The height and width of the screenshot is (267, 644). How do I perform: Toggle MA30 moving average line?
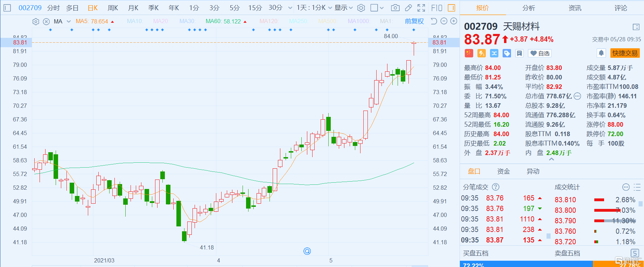187,21
